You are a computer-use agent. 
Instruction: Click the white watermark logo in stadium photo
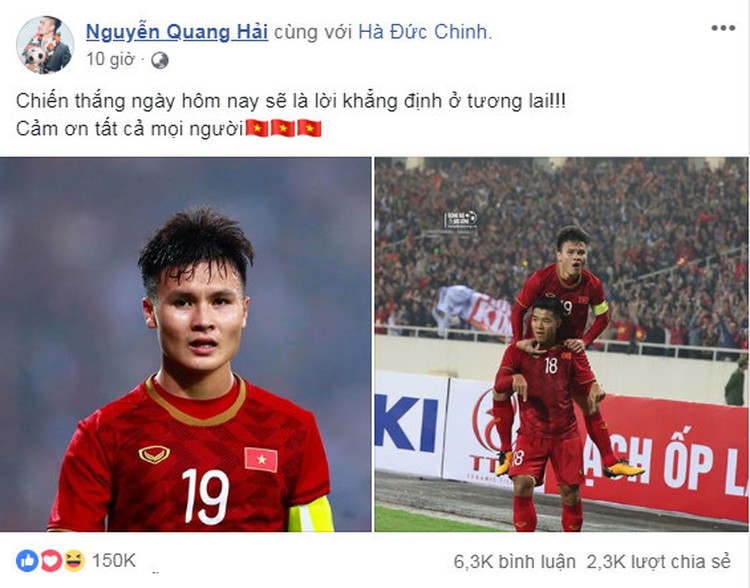pos(461,220)
